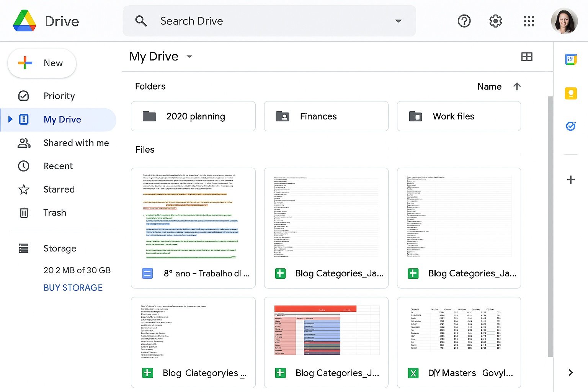The image size is (588, 392).
Task: Open the Finances folder
Action: pos(326,116)
